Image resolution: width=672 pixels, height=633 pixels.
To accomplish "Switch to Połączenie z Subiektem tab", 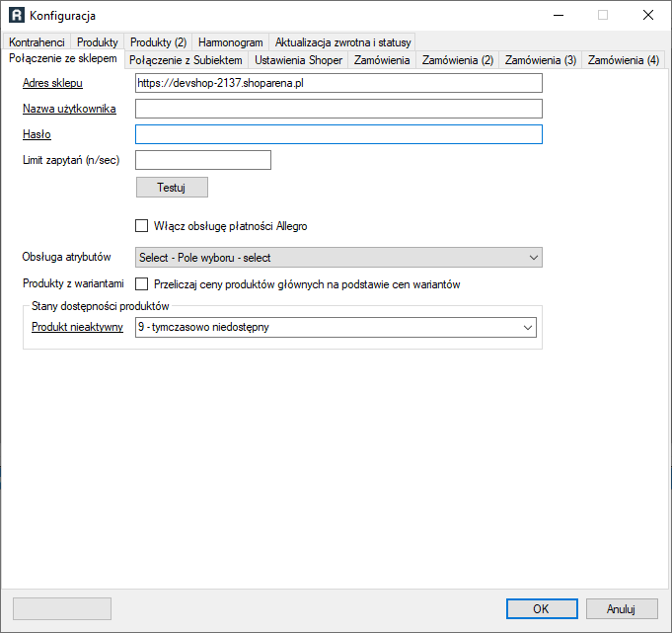I will coord(186,60).
